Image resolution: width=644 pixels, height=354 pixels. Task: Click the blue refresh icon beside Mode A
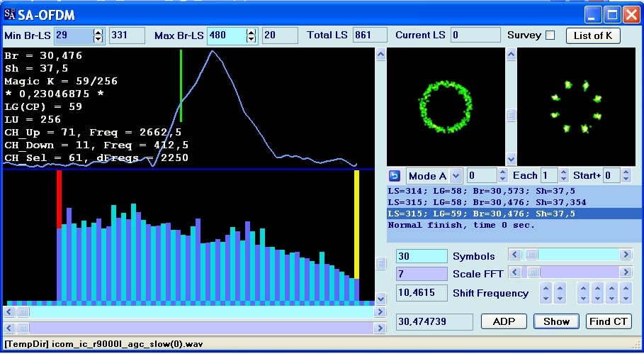395,176
